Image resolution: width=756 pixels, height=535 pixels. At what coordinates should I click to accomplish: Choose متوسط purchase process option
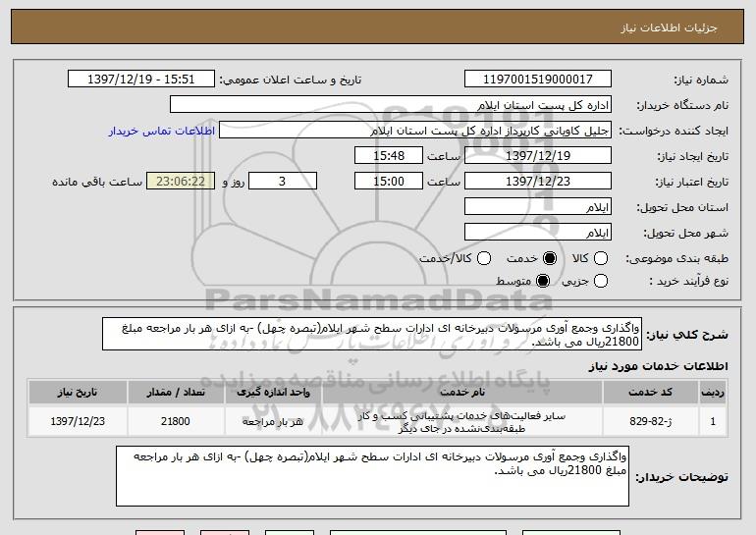pyautogui.click(x=543, y=281)
